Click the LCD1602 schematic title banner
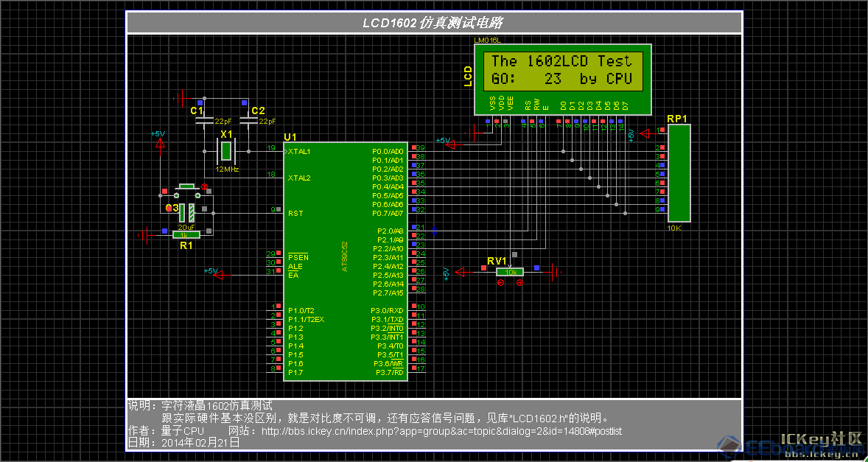The height and width of the screenshot is (462, 868). click(434, 23)
